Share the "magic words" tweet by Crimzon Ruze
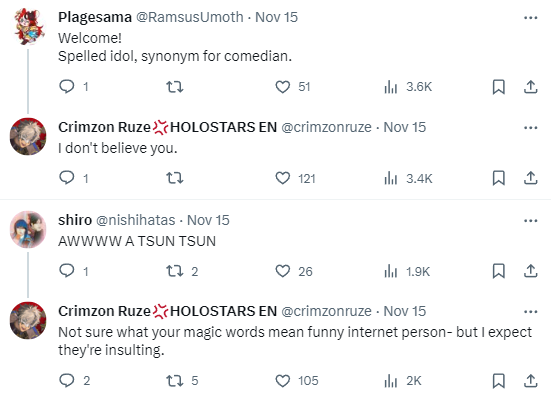Viewport: 551px width, 395px height. [x=531, y=381]
